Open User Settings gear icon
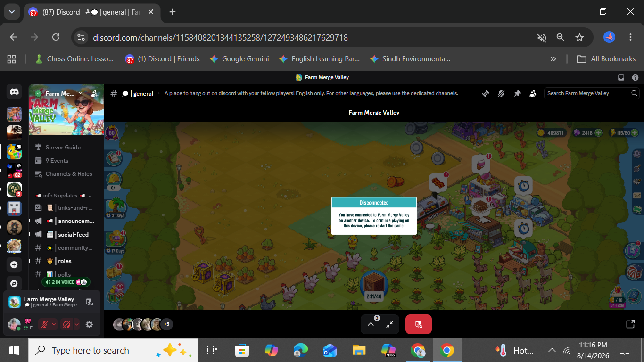 tap(89, 324)
